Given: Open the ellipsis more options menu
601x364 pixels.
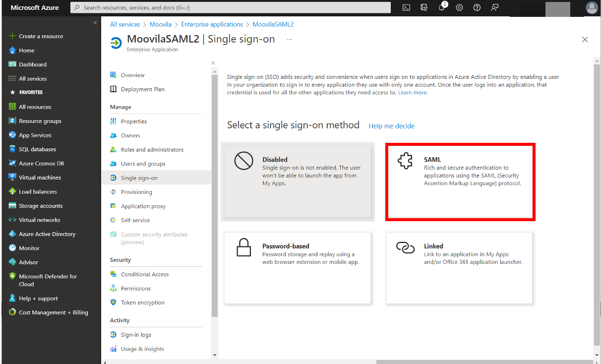Looking at the screenshot, I should coord(290,39).
